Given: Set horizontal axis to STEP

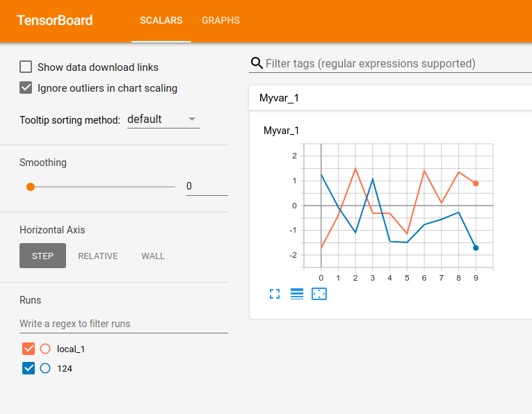Looking at the screenshot, I should 42,256.
